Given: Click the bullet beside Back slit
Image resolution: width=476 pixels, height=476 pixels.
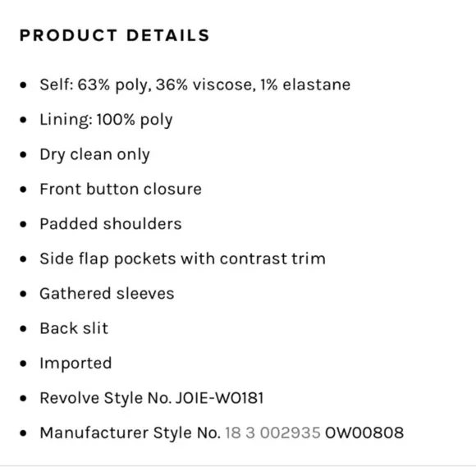Looking at the screenshot, I should pyautogui.click(x=23, y=329).
